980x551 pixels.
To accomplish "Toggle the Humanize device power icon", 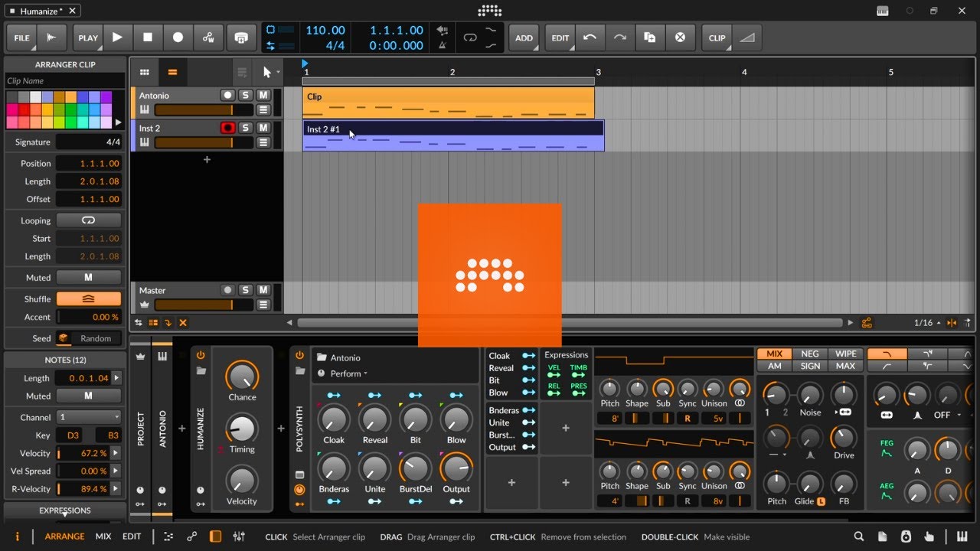I will coord(201,355).
